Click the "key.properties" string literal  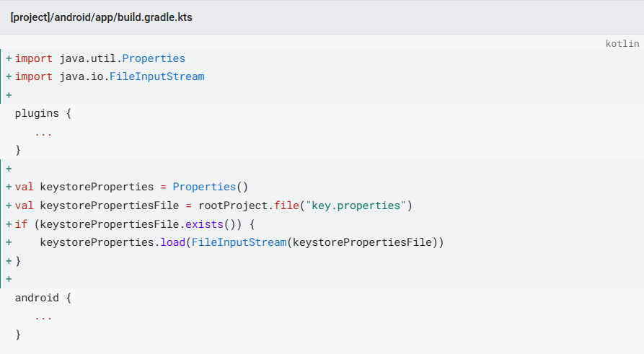pyautogui.click(x=355, y=205)
